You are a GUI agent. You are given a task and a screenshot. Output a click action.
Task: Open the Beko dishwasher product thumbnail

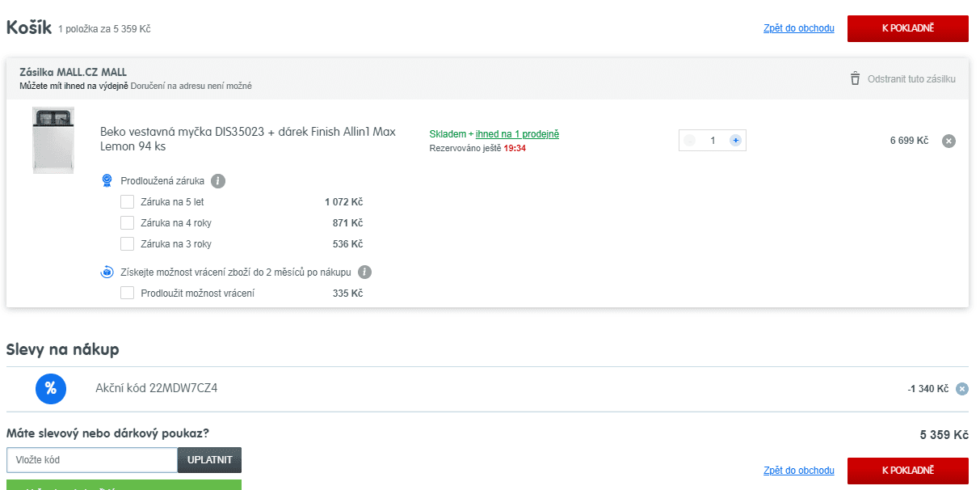[x=53, y=140]
